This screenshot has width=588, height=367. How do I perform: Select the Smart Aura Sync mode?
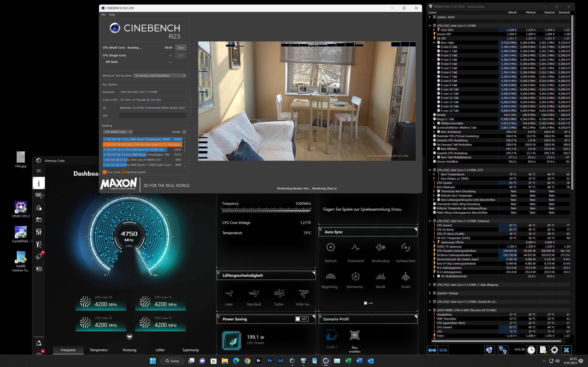tap(405, 276)
